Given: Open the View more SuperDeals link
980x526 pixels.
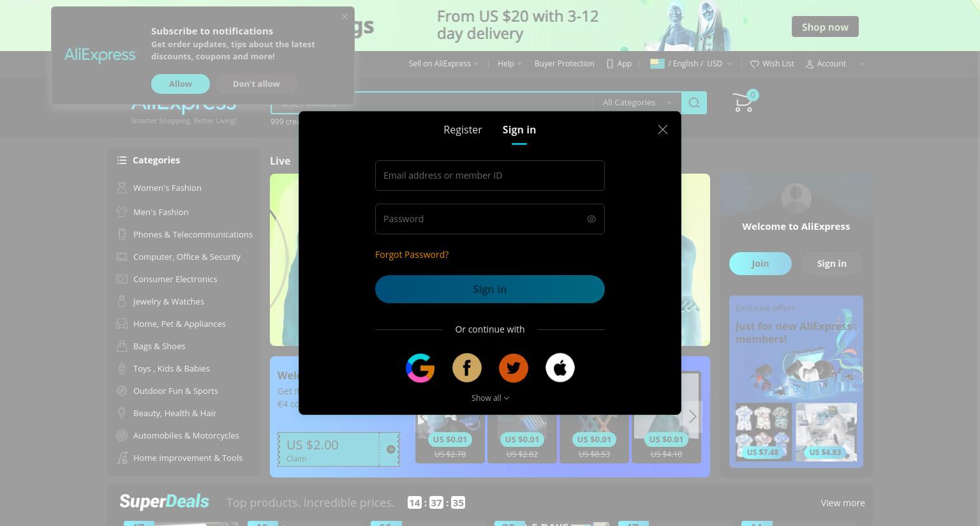Looking at the screenshot, I should 843,503.
